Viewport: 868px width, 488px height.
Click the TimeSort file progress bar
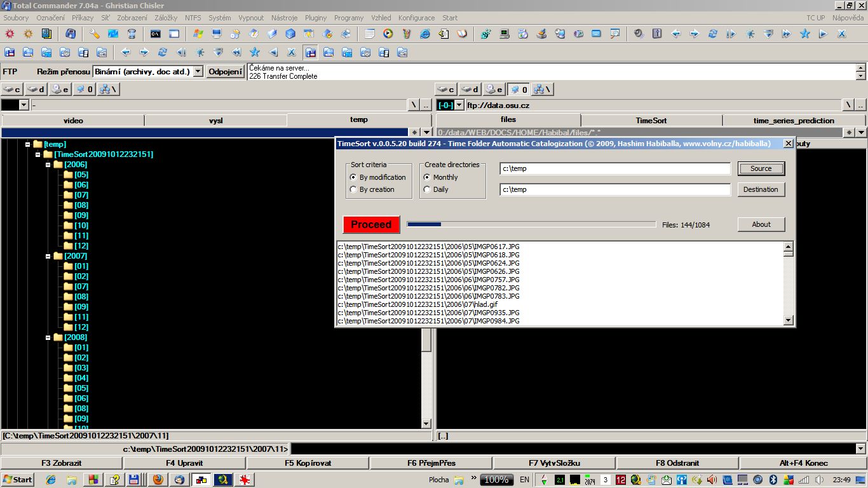point(531,224)
